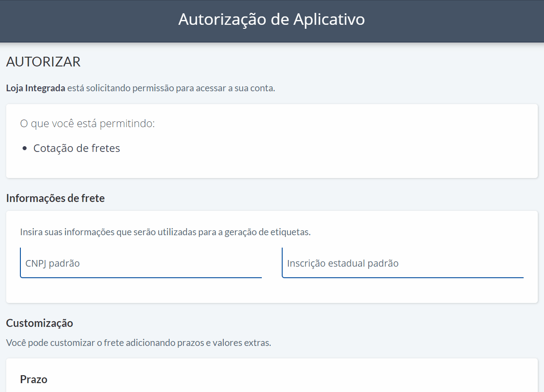
Task: Focus the Inscrição estadual padrão field
Action: pyautogui.click(x=402, y=263)
